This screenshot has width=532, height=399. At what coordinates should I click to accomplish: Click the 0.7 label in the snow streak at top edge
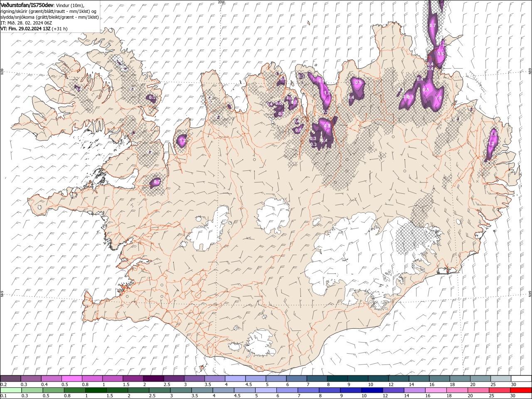(432, 25)
